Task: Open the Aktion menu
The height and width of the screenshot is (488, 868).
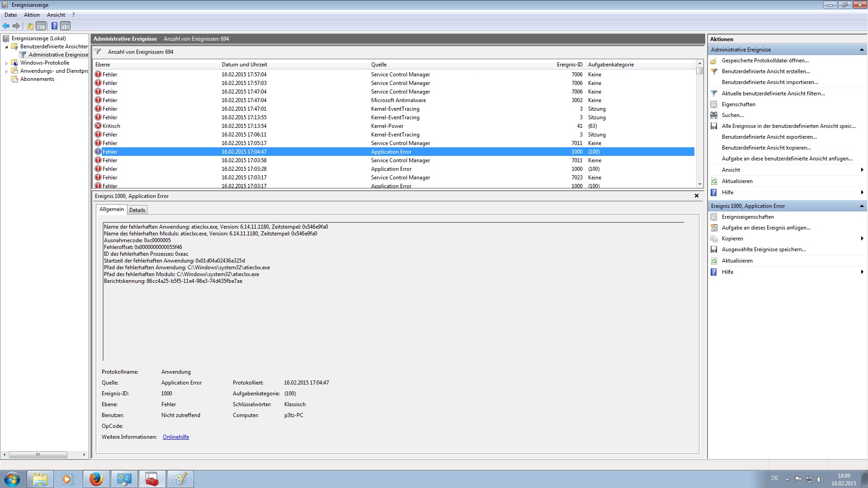Action: [32, 15]
